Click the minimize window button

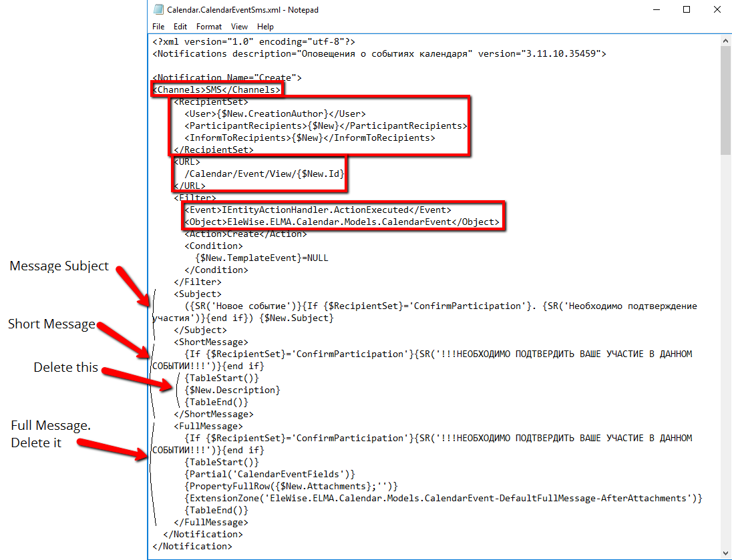(656, 9)
